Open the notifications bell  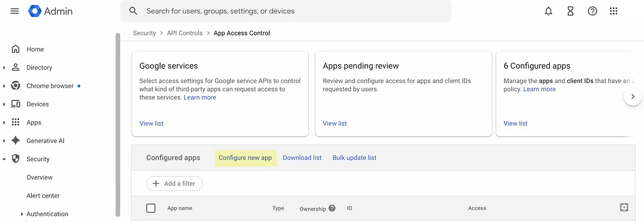point(548,12)
